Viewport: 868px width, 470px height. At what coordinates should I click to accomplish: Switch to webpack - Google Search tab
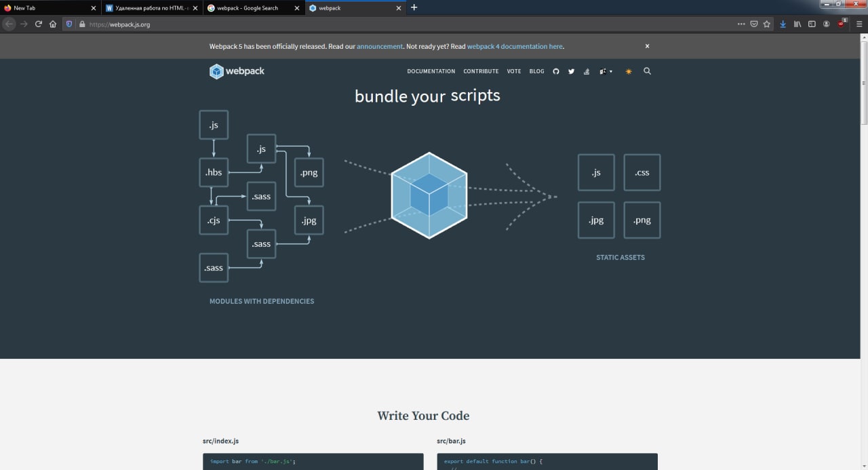(254, 8)
